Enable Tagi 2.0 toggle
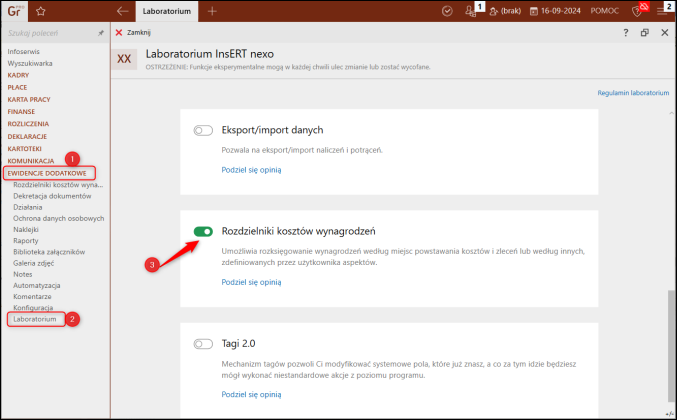 [x=203, y=344]
